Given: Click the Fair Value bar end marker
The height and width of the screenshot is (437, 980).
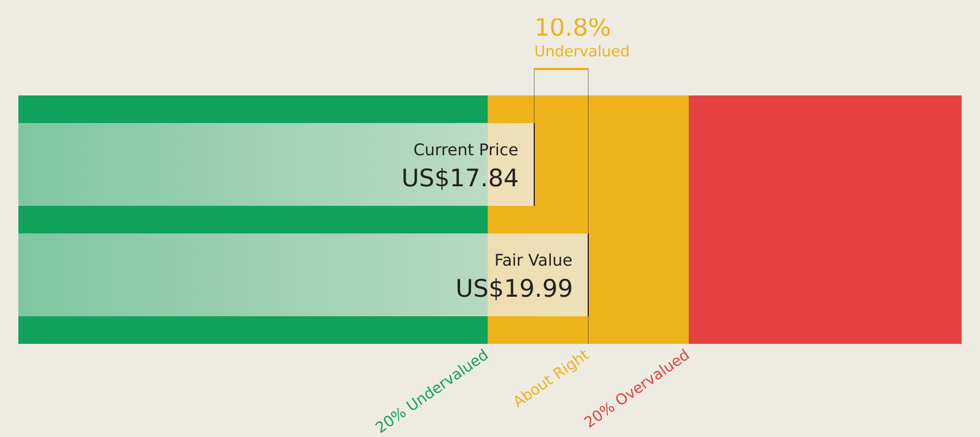Looking at the screenshot, I should tap(588, 275).
